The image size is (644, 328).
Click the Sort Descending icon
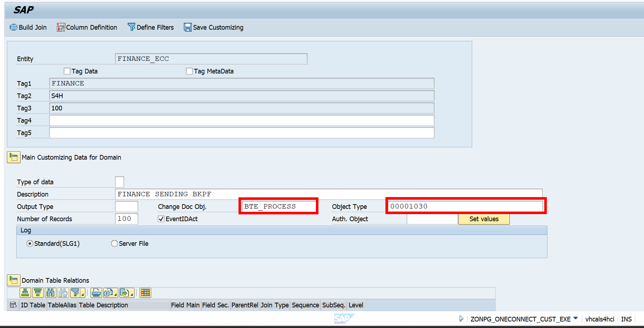(38, 293)
